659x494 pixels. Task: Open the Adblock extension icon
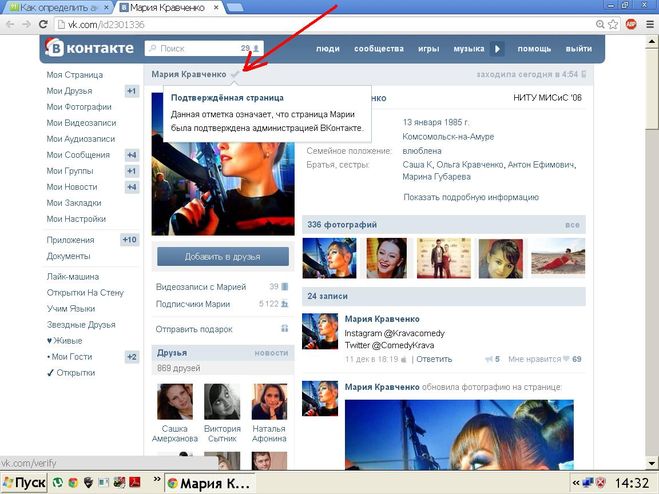point(631,24)
